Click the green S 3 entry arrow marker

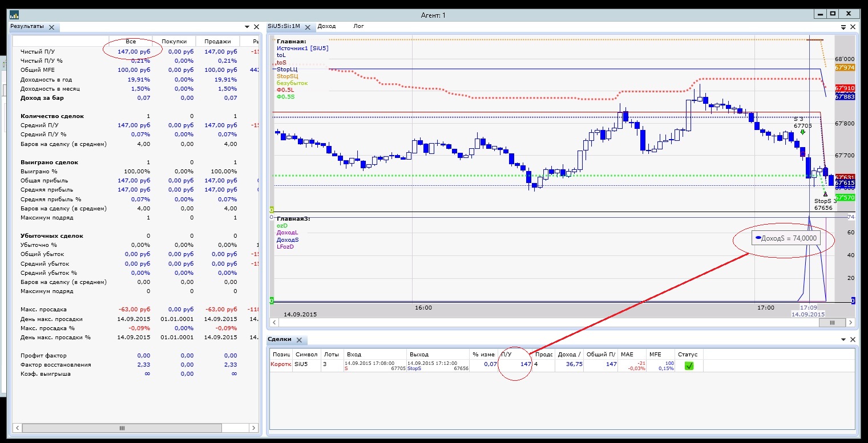pos(802,132)
